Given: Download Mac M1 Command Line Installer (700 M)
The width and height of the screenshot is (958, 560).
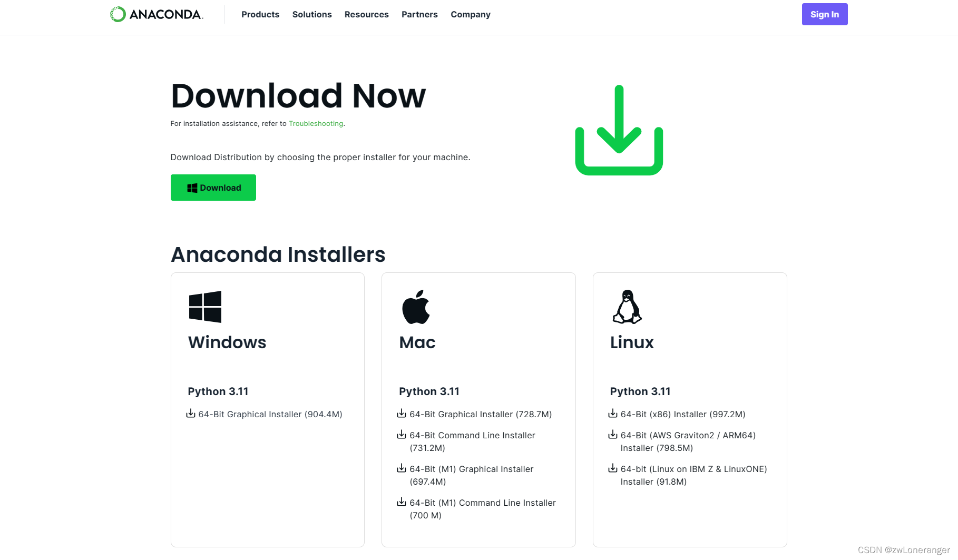Looking at the screenshot, I should point(483,509).
